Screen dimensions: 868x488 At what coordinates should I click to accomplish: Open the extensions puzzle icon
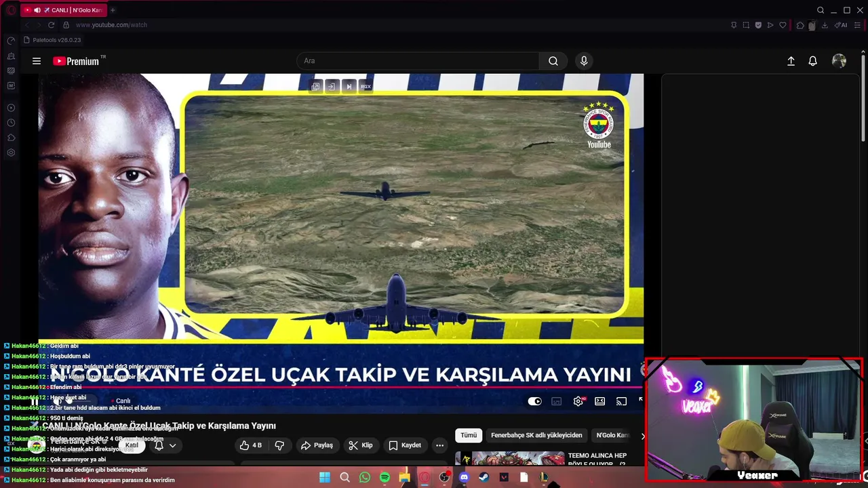click(x=800, y=25)
